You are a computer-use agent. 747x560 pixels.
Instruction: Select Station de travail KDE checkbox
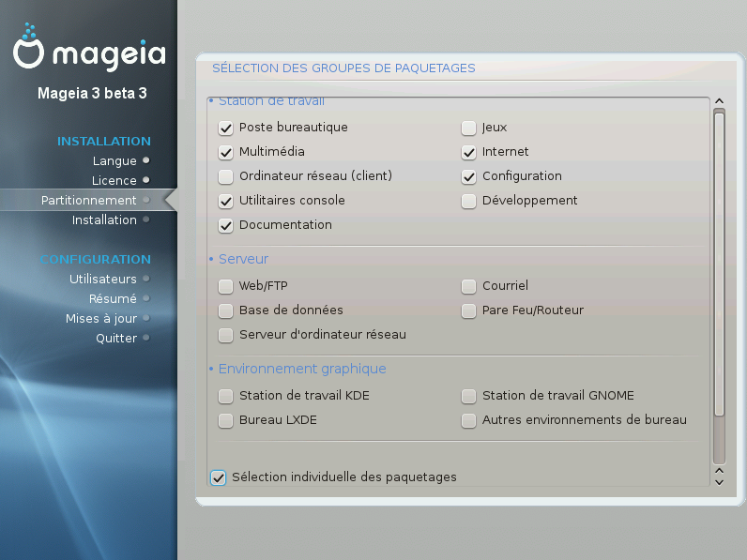point(225,396)
